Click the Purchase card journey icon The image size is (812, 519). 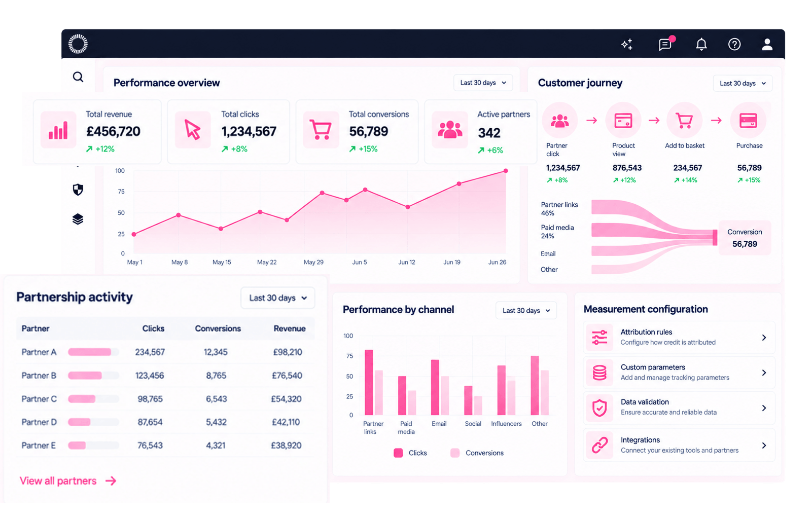coord(748,121)
